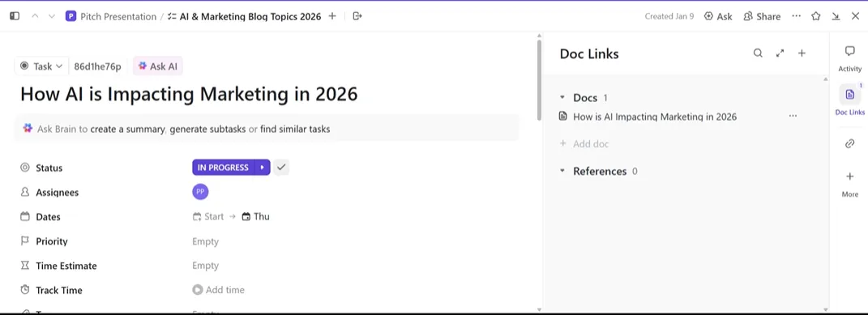Open AI & Marketing Blog Topics 2026 list

coord(244,16)
